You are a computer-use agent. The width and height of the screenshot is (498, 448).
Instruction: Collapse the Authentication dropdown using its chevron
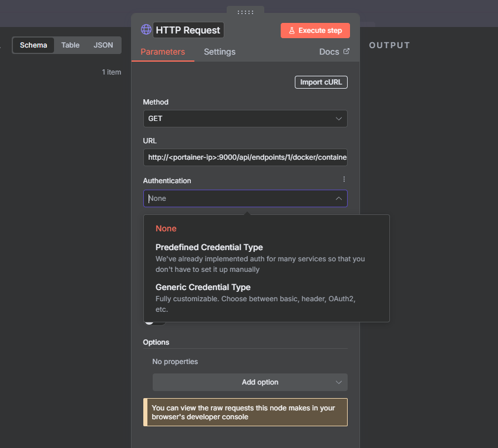339,198
